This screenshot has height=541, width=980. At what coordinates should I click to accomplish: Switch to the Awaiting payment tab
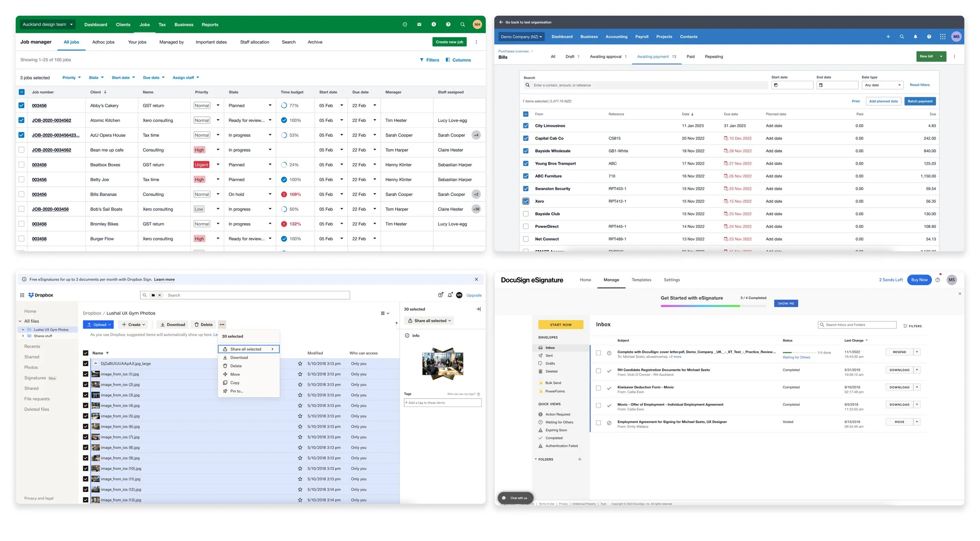coord(656,57)
